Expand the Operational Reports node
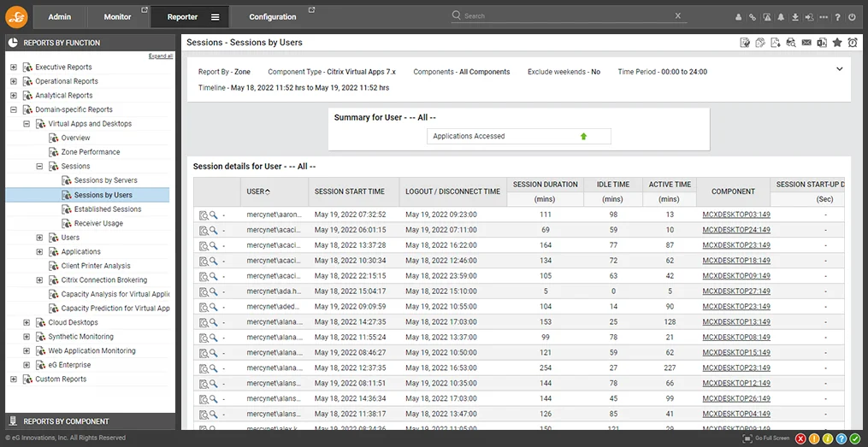 14,81
